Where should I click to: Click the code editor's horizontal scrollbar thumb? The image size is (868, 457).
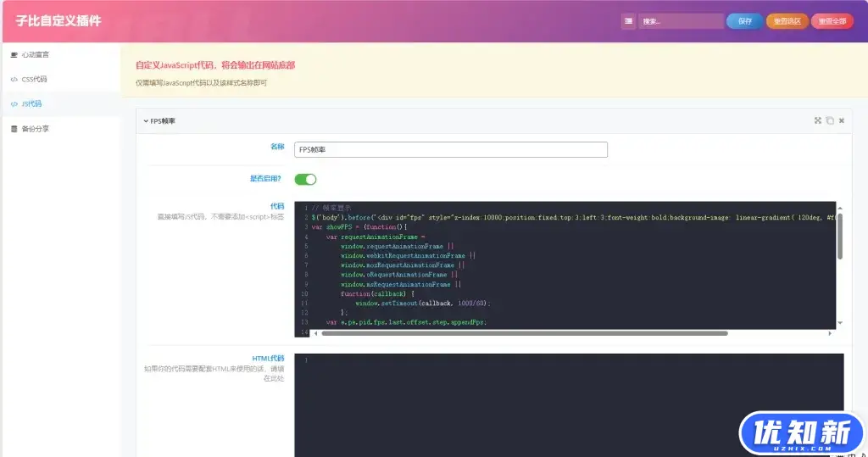pyautogui.click(x=524, y=333)
